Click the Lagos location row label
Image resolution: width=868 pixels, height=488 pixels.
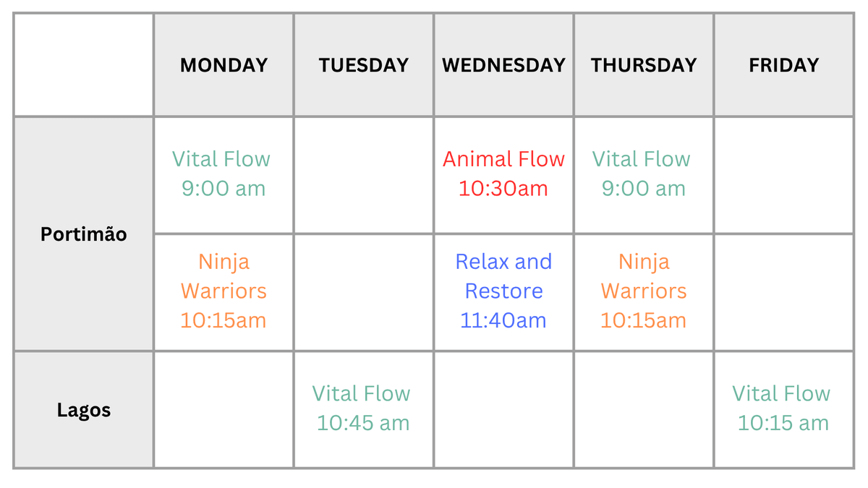click(x=83, y=411)
